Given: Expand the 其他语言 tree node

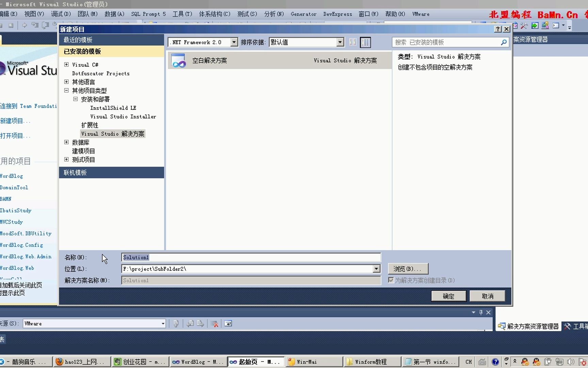Looking at the screenshot, I should [x=66, y=82].
